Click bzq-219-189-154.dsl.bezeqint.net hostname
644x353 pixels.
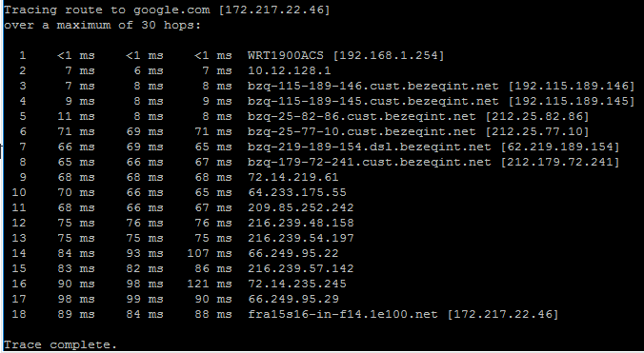[370, 147]
